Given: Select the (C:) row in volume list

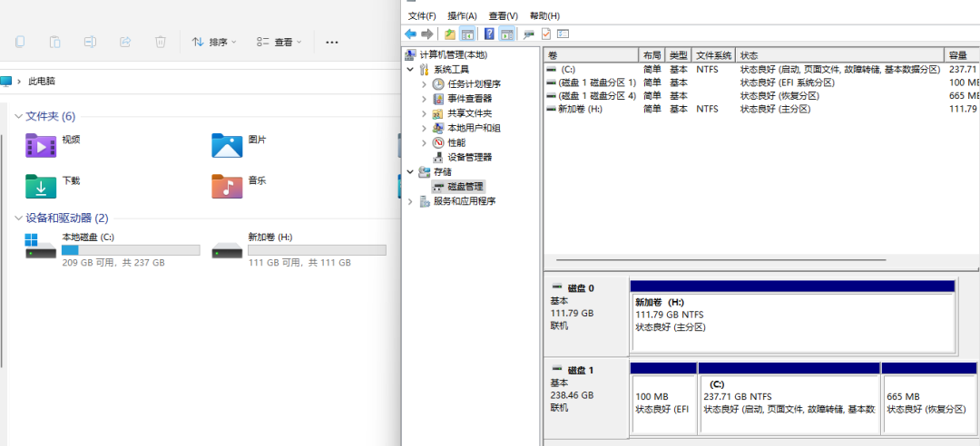Looking at the screenshot, I should coord(762,69).
